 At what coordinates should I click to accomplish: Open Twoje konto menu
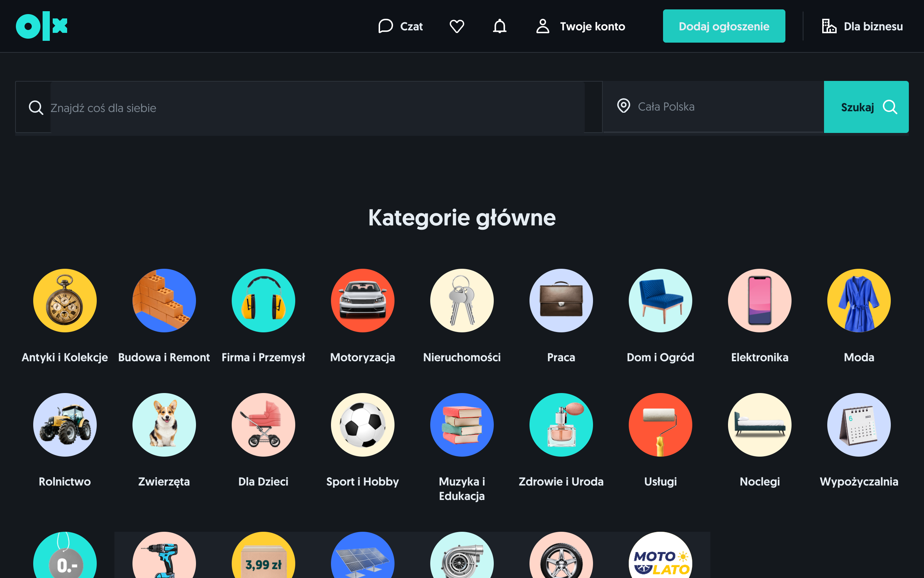[580, 26]
